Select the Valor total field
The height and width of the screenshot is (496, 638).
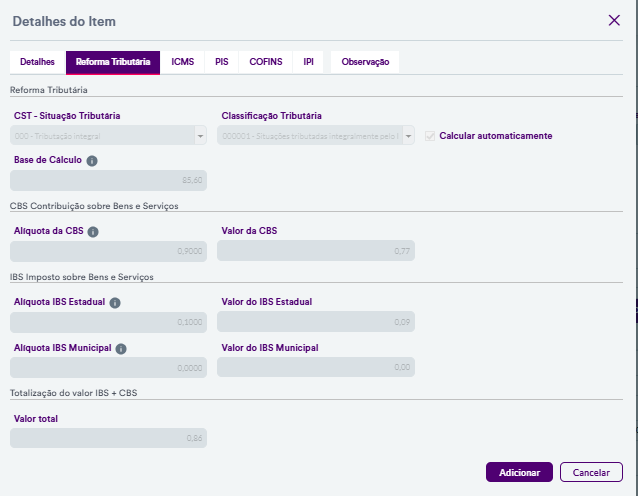[x=108, y=438]
